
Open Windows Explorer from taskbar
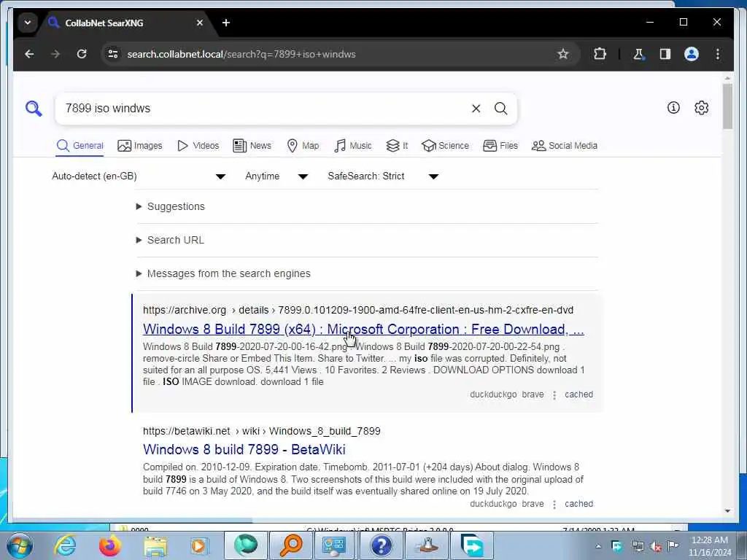click(x=155, y=545)
